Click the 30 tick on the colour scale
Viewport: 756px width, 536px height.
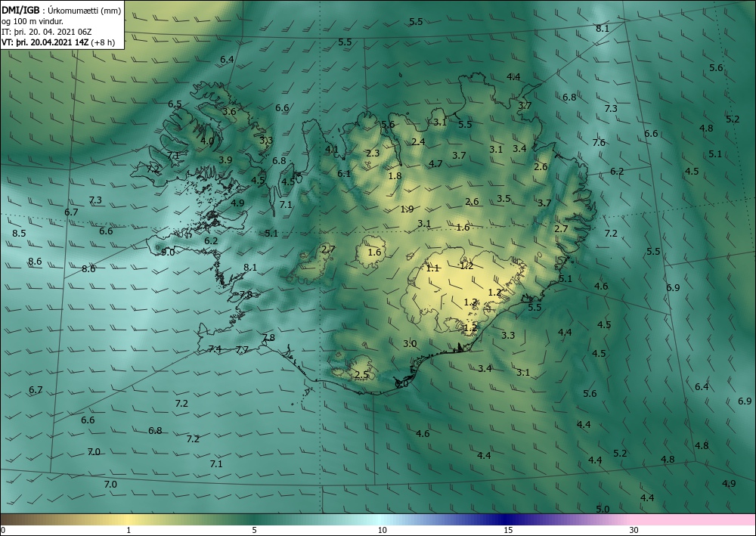[634, 531]
